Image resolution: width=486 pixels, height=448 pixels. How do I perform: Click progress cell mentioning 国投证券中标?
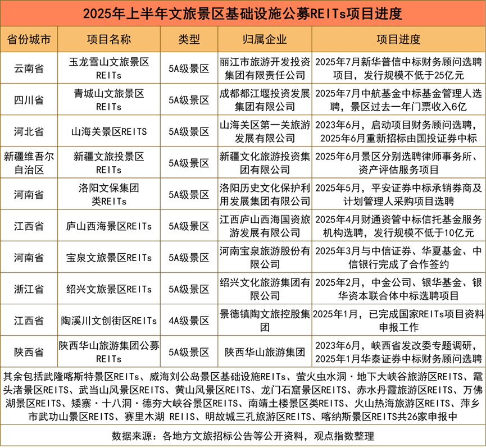click(x=398, y=131)
